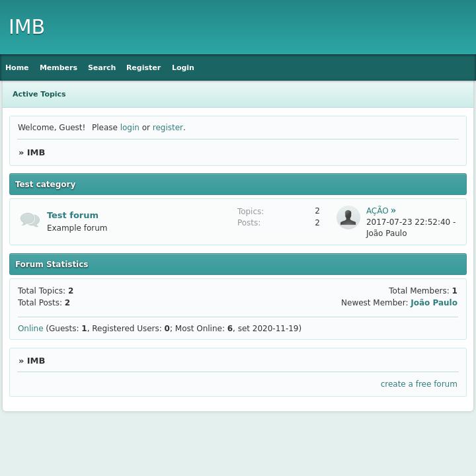Open the Test category header
This screenshot has height=476, width=476.
46,184
